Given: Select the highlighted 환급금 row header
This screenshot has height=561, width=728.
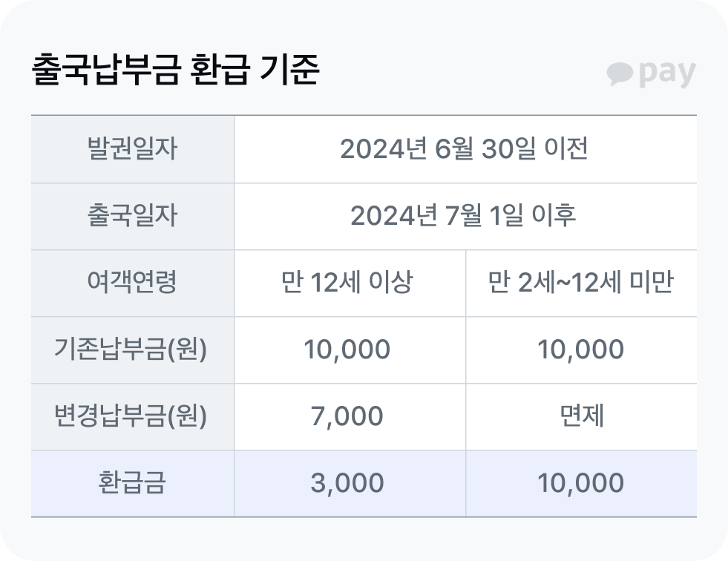Looking at the screenshot, I should [132, 483].
